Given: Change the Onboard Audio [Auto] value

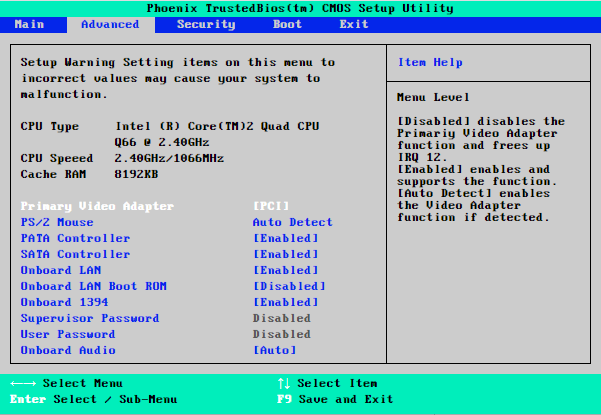Looking at the screenshot, I should (x=274, y=350).
